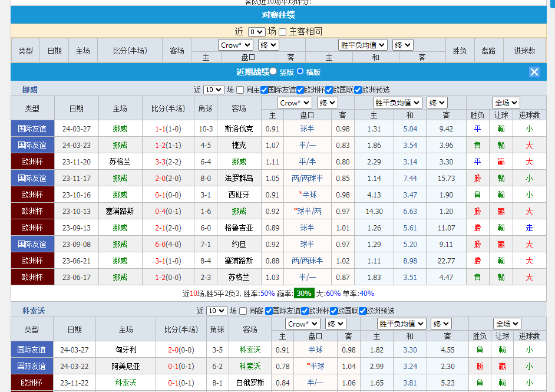555x392 pixels.
Task: Enable the 同客 checkbox for 科索沃
Action: click(243, 311)
